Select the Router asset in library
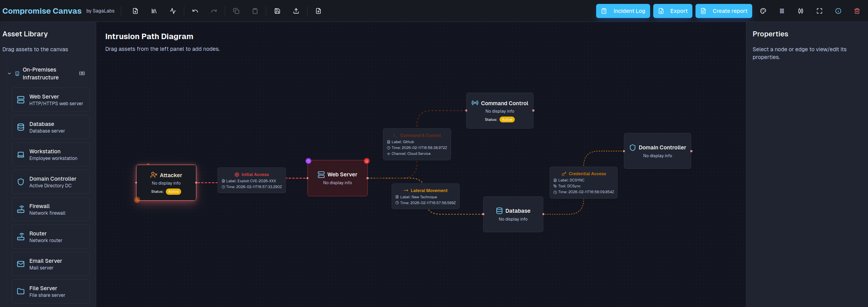868x307 pixels. coord(50,237)
